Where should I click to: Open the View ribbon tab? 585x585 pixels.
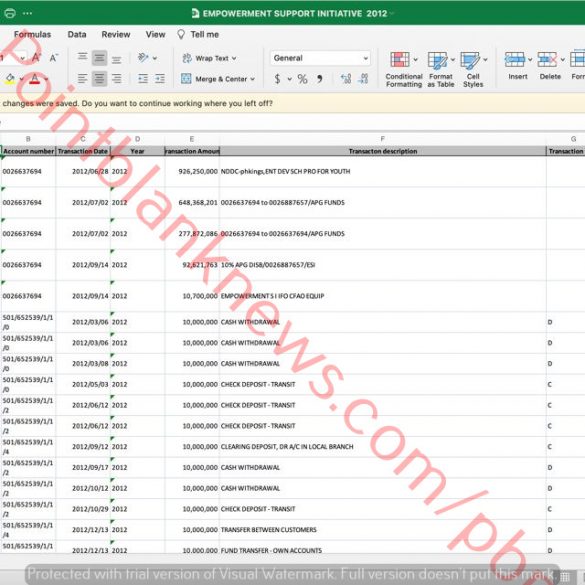pyautogui.click(x=155, y=34)
